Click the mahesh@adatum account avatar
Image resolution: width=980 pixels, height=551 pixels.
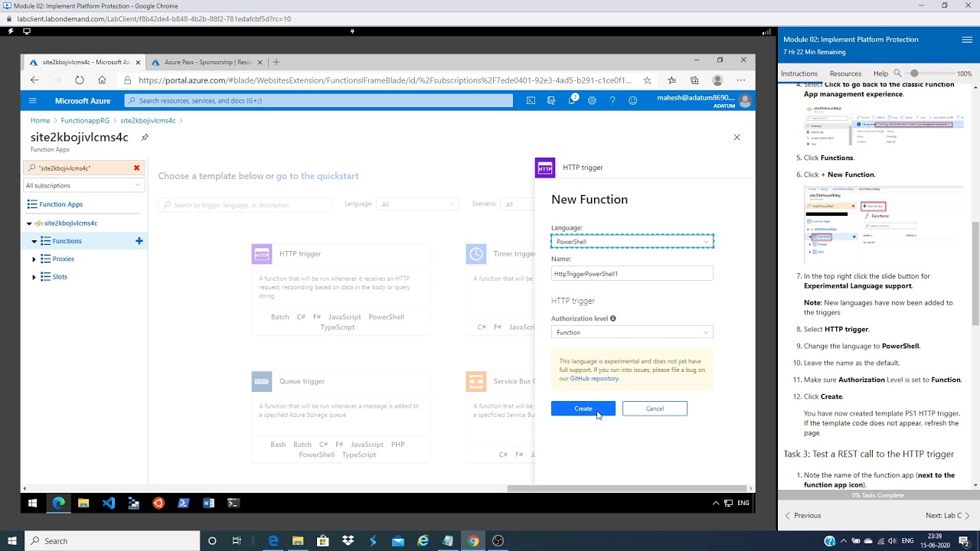(745, 100)
